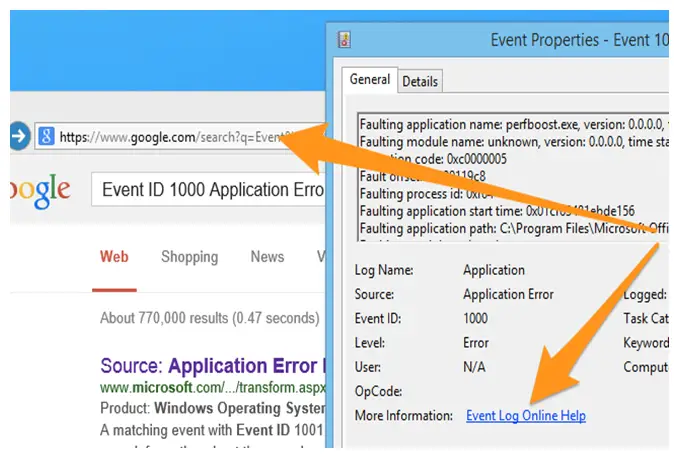
Task: Click the 'Faulting module name: unknown' line
Action: [x=514, y=142]
